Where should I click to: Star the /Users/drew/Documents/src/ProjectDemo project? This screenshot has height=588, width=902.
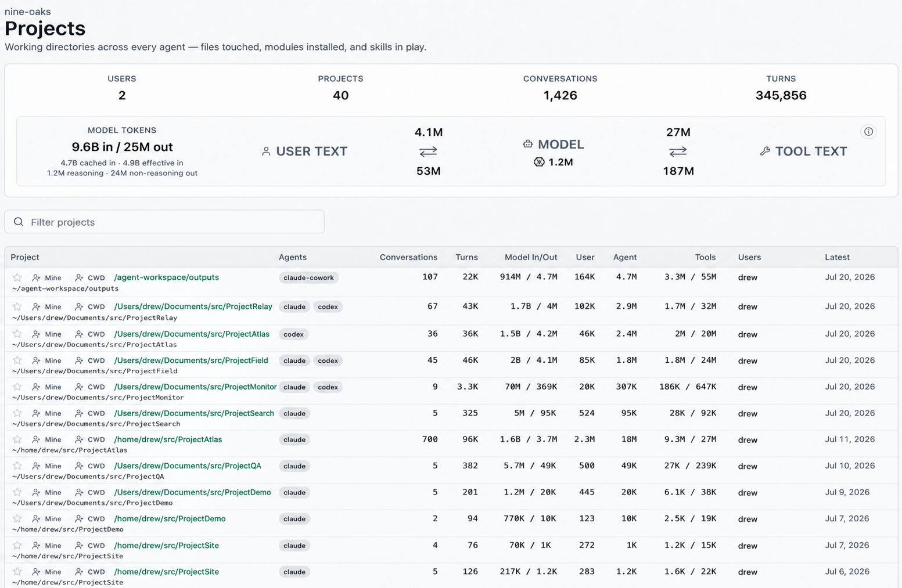click(17, 492)
